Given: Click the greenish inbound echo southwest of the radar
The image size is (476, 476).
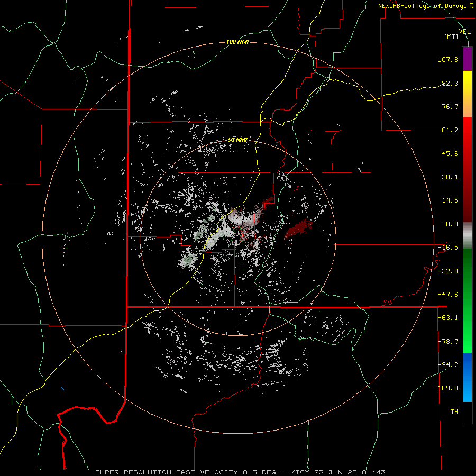Looking at the screenshot, I should pyautogui.click(x=189, y=260).
